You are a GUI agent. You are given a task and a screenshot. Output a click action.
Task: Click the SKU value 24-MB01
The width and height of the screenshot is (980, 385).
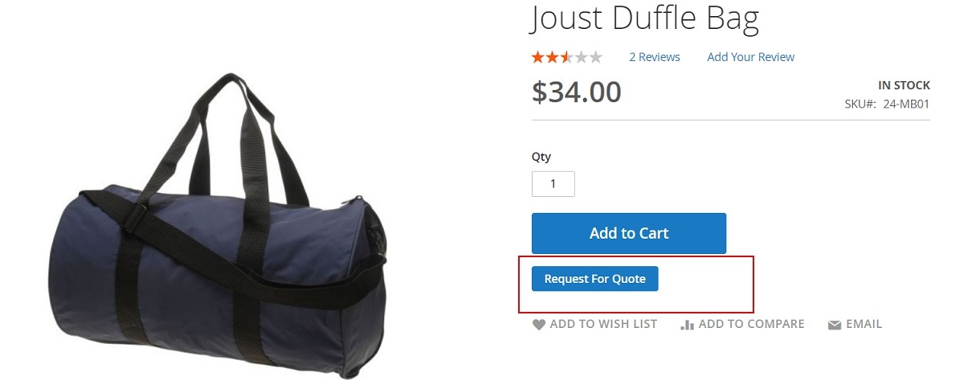point(906,104)
